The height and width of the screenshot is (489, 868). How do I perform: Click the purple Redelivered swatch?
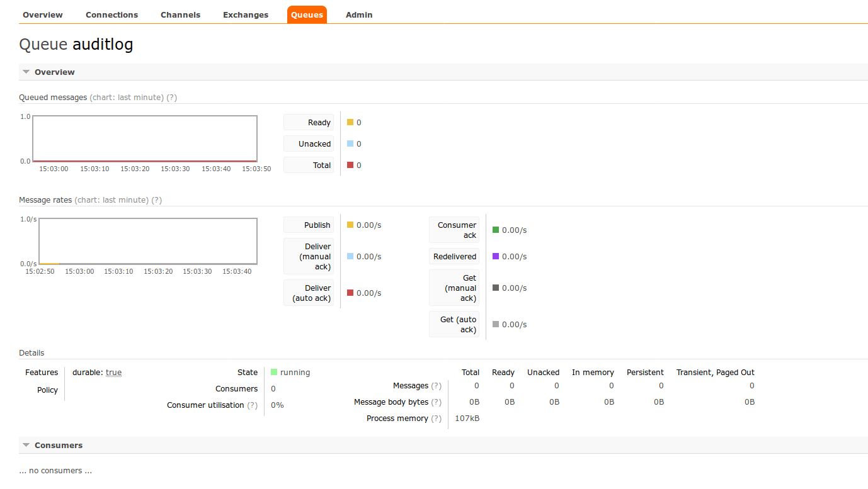(x=496, y=256)
